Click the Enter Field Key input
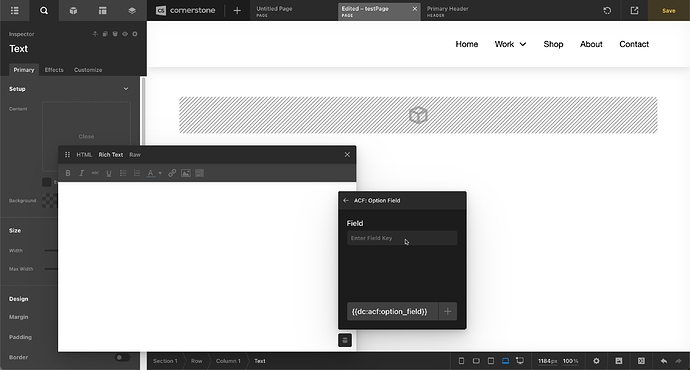 pos(402,238)
